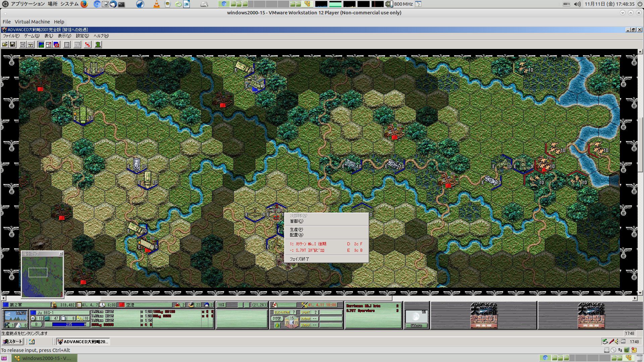Viewport: 644px width, 362px height.
Task: Choose 配置(A) in the context menu
Action: [x=326, y=235]
